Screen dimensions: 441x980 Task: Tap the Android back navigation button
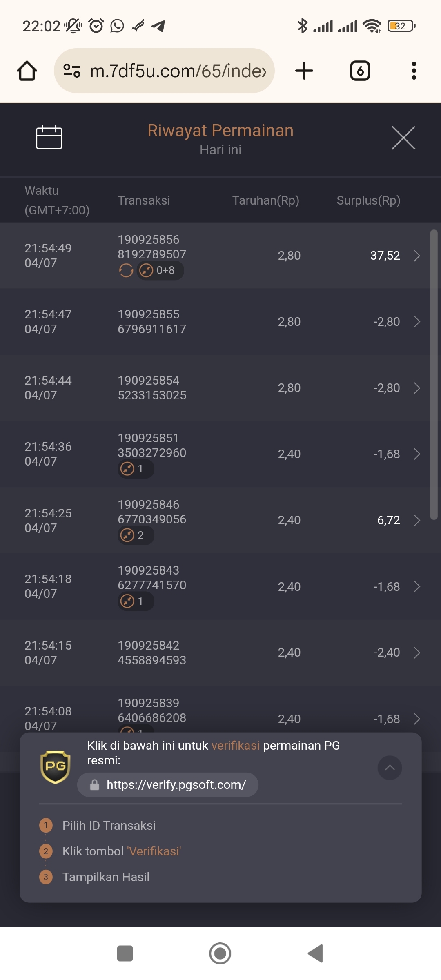coord(315,954)
